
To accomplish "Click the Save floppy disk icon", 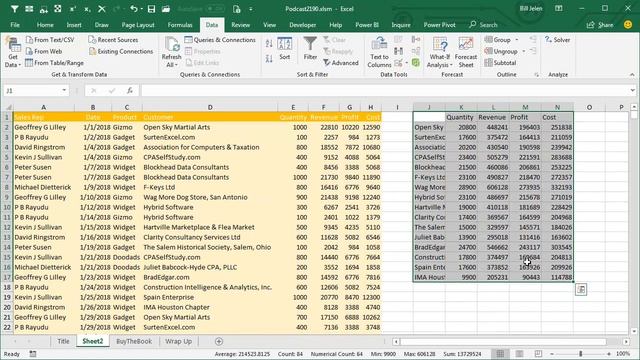I will [151, 9].
